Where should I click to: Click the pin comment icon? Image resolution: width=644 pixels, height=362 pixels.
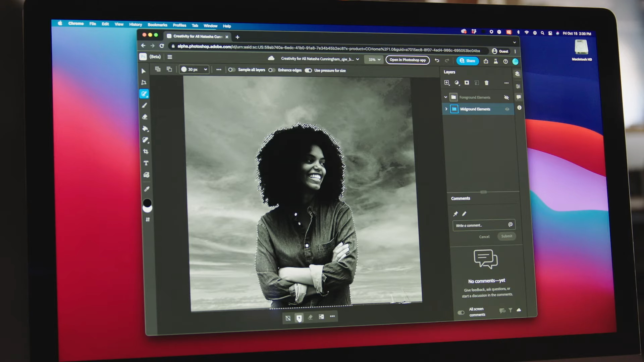[455, 214]
